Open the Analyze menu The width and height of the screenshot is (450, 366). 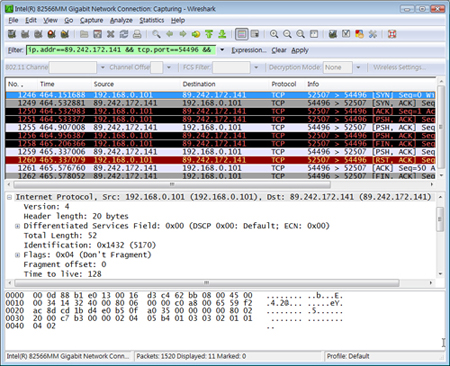point(121,20)
